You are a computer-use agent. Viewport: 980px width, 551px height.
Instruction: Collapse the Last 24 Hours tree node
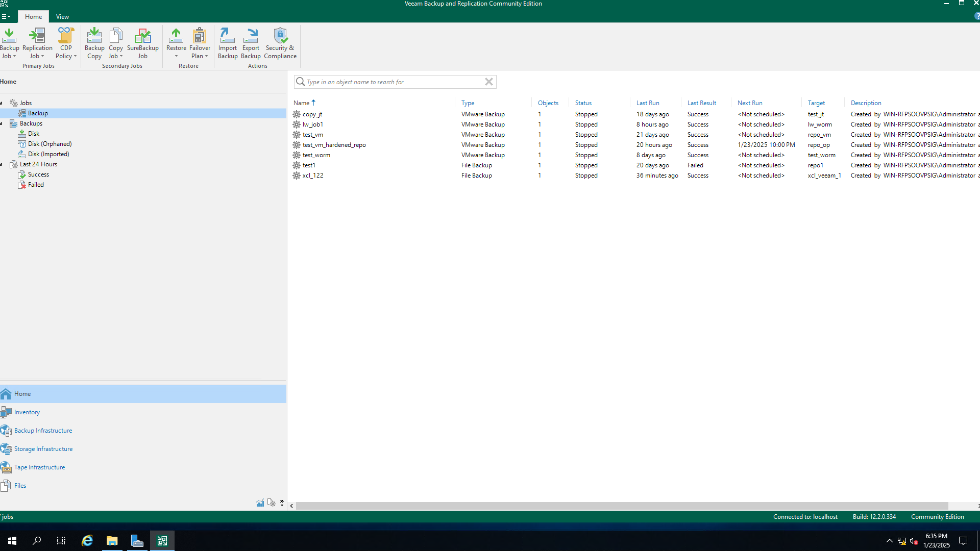[2, 164]
